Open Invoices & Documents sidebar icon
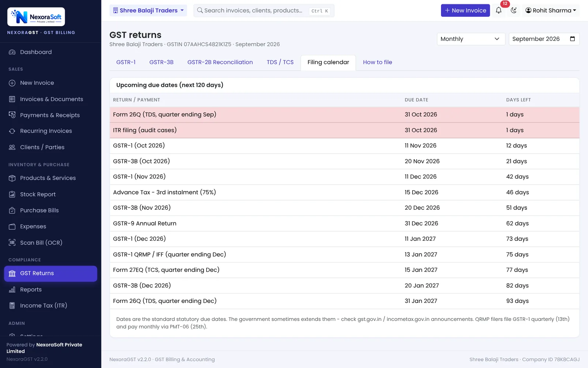This screenshot has height=368, width=588. coord(12,99)
